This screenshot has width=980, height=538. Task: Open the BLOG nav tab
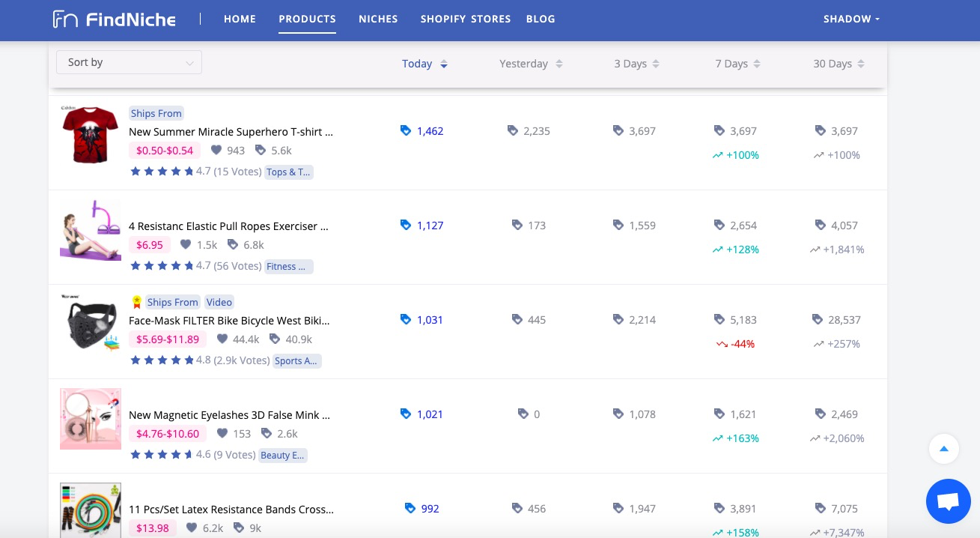point(541,19)
